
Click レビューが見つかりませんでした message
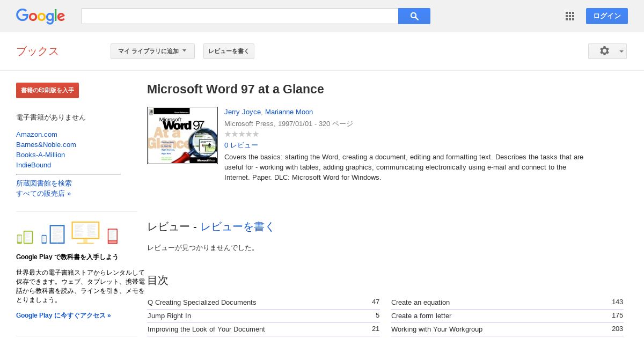click(202, 247)
